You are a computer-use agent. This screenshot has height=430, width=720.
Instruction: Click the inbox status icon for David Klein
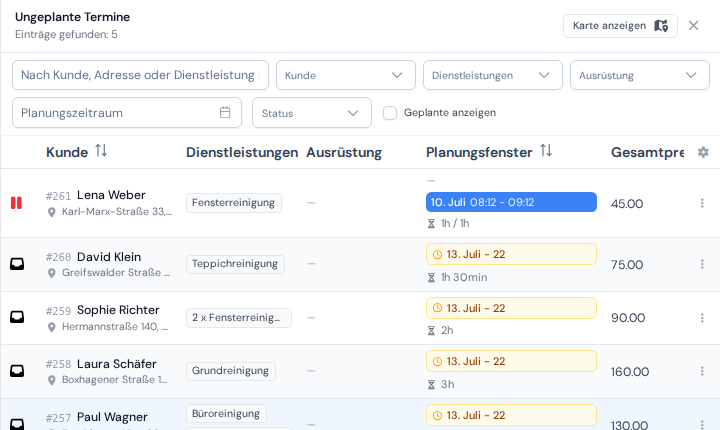click(x=17, y=264)
